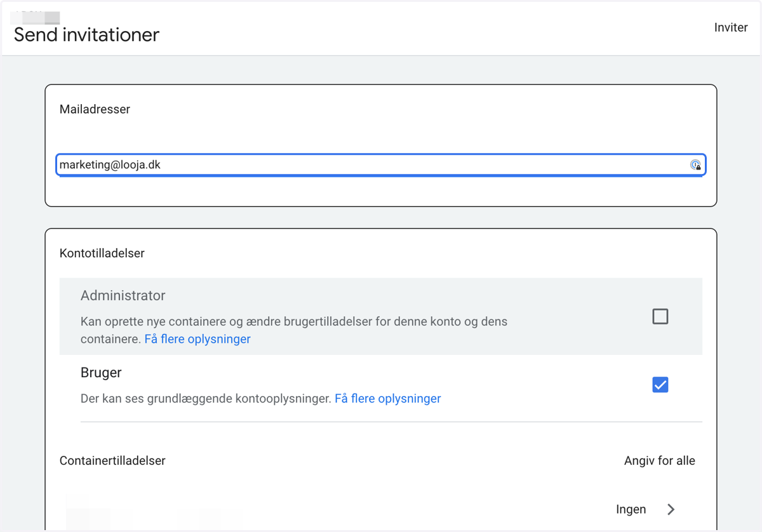The image size is (762, 532).
Task: Click the password manager icon in email field
Action: [695, 165]
